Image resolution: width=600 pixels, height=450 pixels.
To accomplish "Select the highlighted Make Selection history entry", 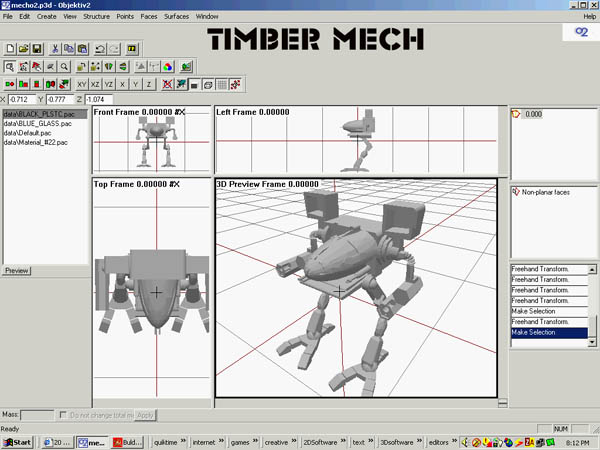I will tap(549, 333).
